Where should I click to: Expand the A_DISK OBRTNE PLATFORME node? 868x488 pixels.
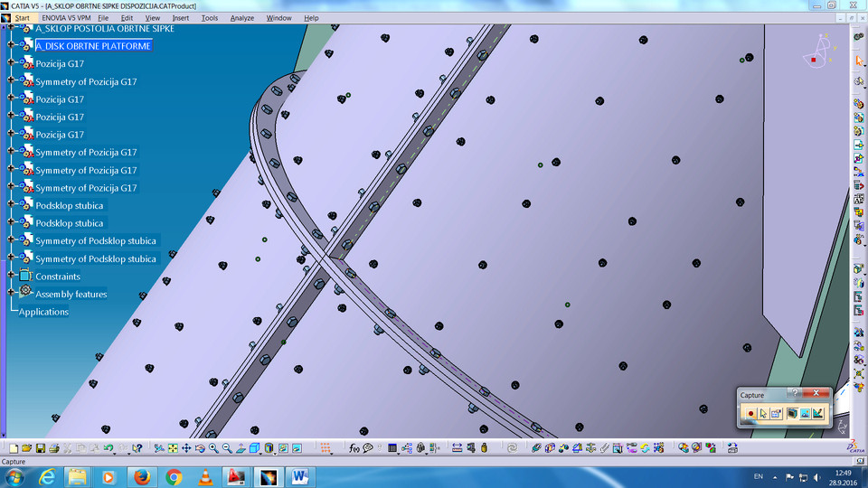point(11,44)
